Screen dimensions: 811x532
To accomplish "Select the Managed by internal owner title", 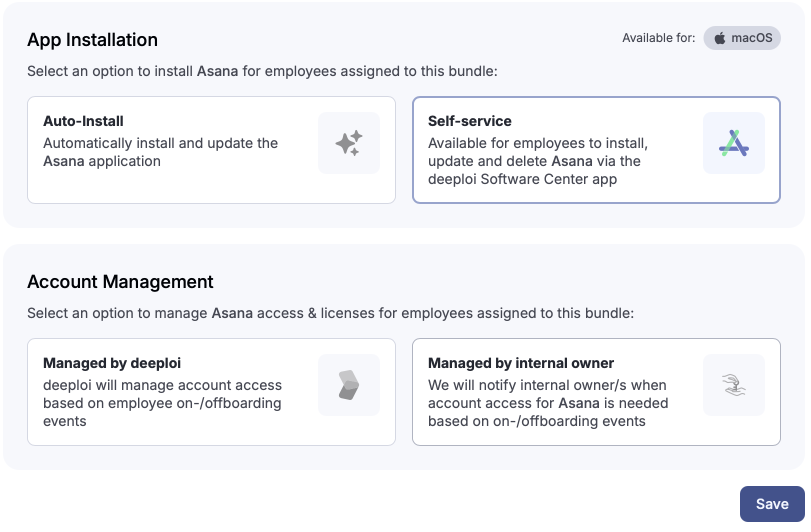I will tap(521, 363).
